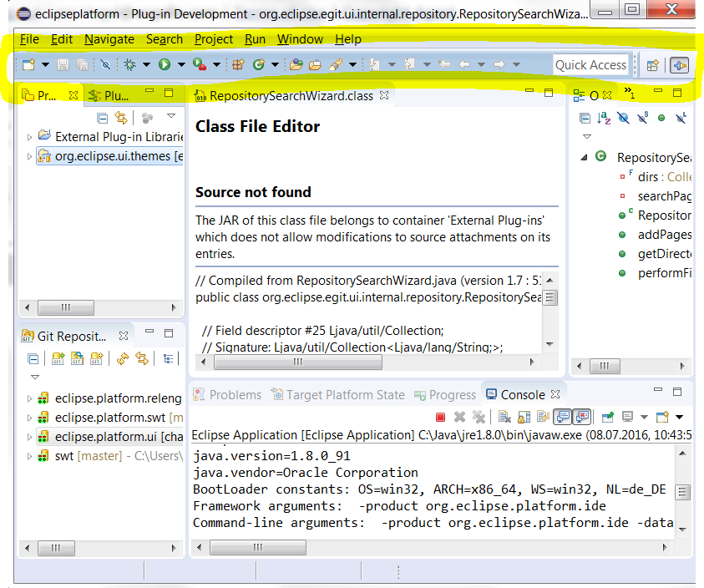Screen dimensions: 704x588
Task: Toggle Hide Static members in Outline
Action: (642, 118)
